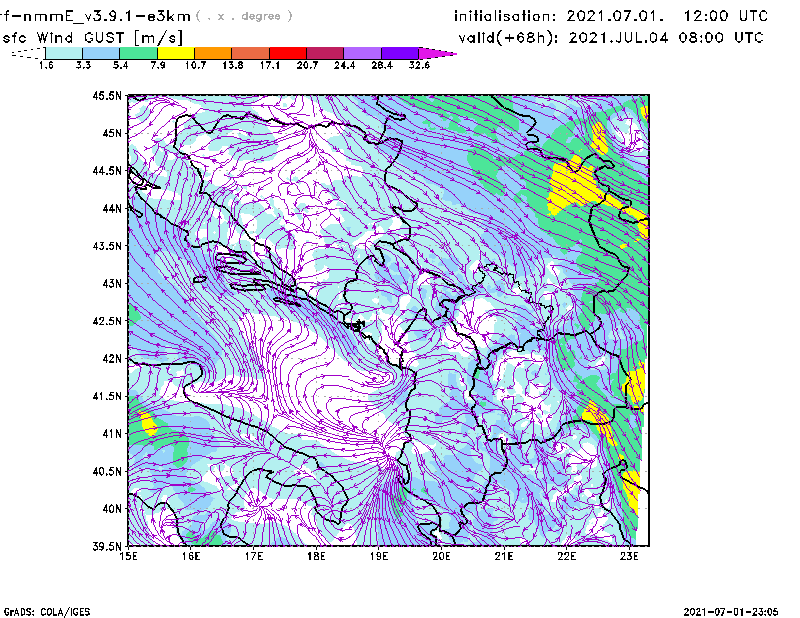This screenshot has height=618, width=800.
Task: Click the '17.1' colorbar value
Action: 270,65
